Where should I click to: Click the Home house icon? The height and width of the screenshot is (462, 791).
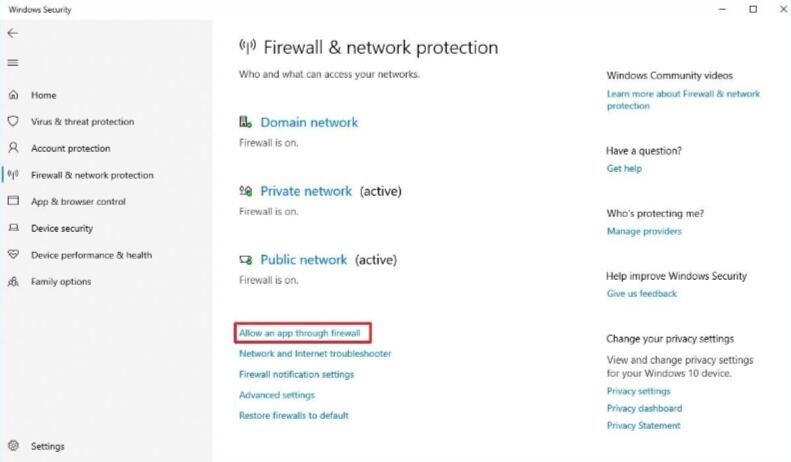tap(14, 95)
